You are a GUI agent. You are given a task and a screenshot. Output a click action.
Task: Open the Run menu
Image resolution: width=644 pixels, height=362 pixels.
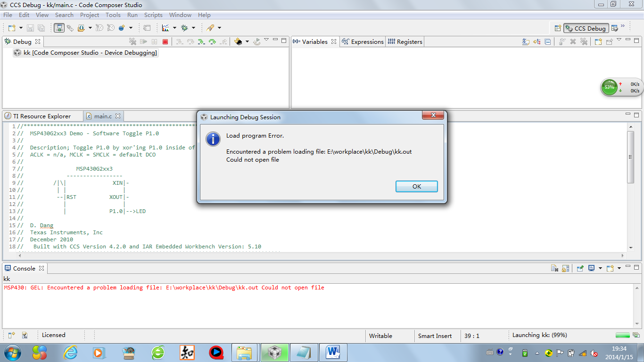click(x=132, y=15)
